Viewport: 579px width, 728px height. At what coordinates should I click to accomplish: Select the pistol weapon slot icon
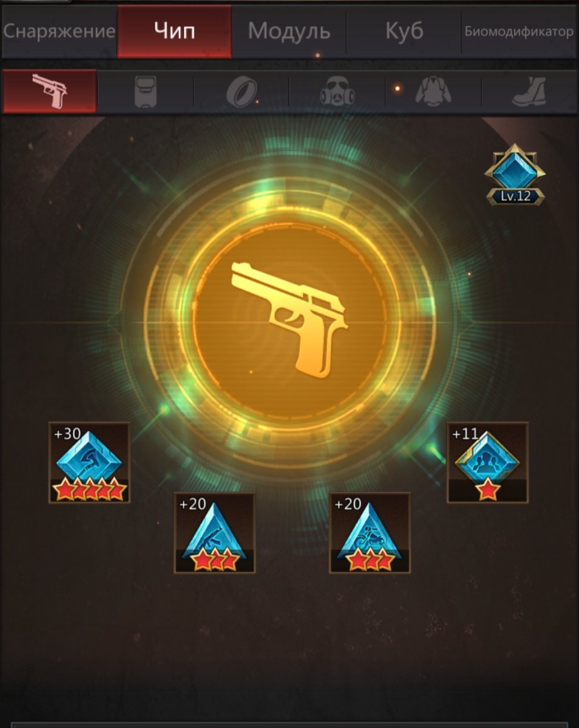(x=50, y=92)
